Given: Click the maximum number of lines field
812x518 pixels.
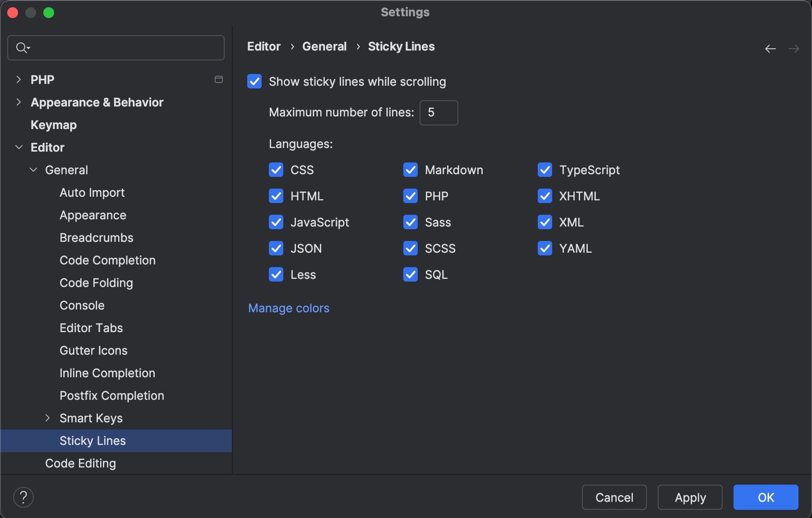Looking at the screenshot, I should 438,113.
